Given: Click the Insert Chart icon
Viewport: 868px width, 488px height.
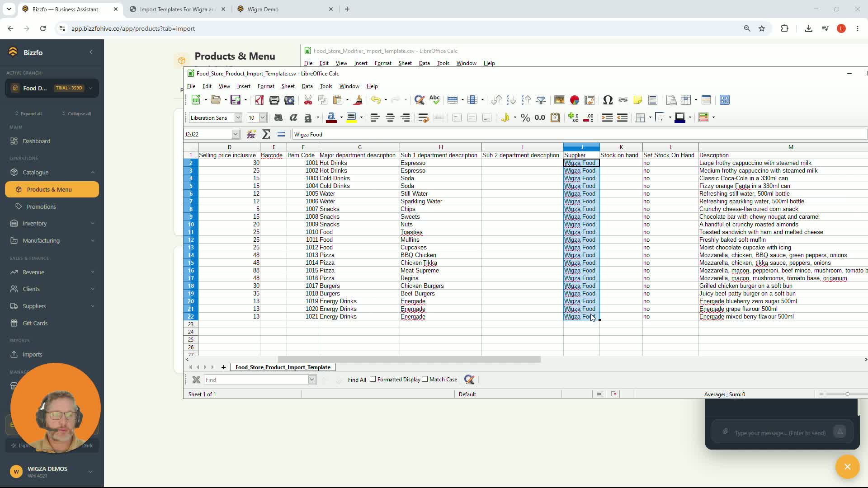Looking at the screenshot, I should coord(575,100).
